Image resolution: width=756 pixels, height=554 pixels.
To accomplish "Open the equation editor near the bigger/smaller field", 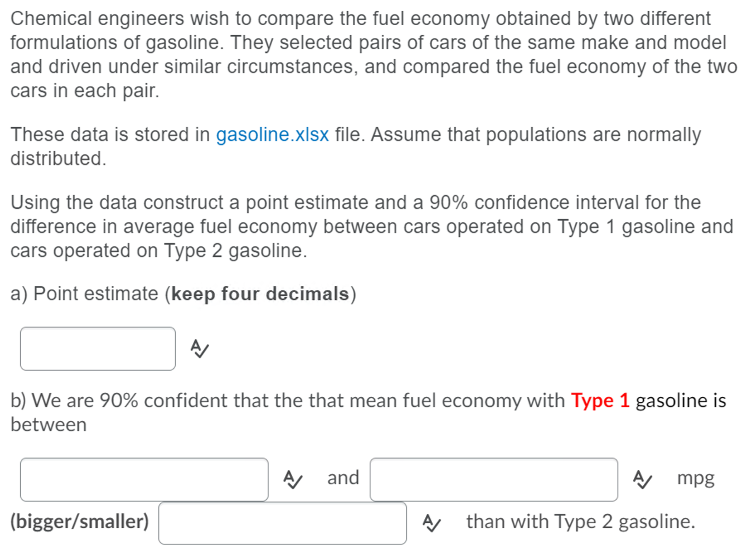I will coord(431,522).
